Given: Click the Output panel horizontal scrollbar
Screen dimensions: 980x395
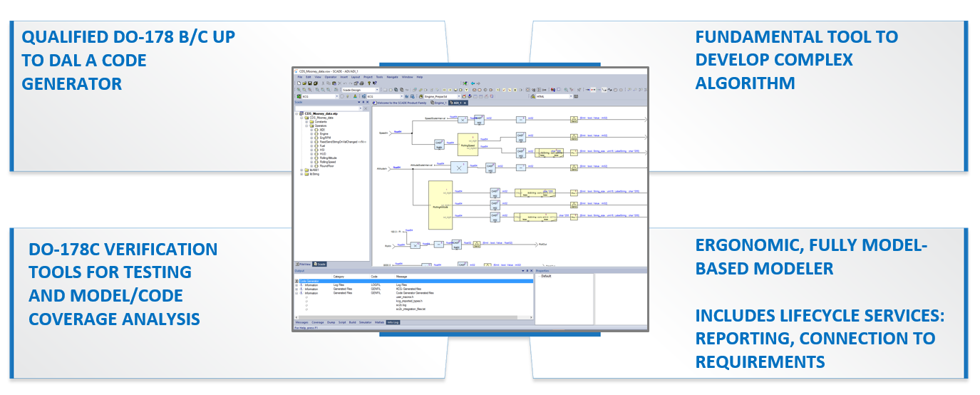Looking at the screenshot, I should coord(414,317).
